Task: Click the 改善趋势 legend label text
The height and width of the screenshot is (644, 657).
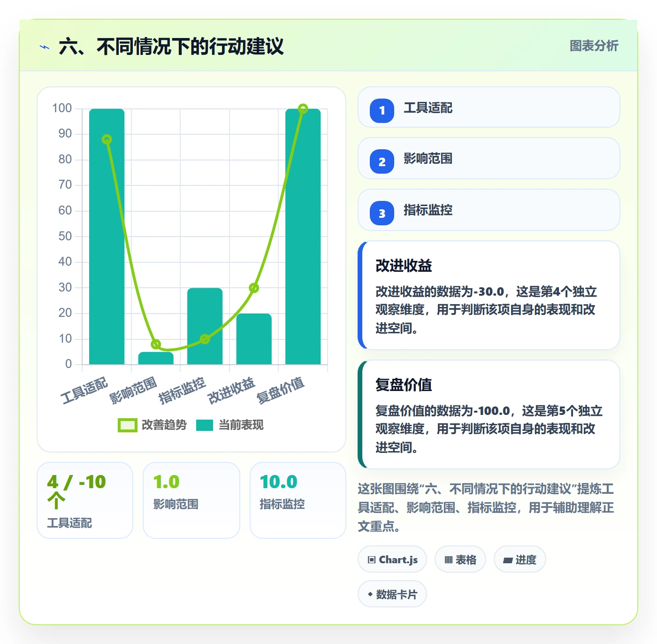Action: (x=164, y=425)
